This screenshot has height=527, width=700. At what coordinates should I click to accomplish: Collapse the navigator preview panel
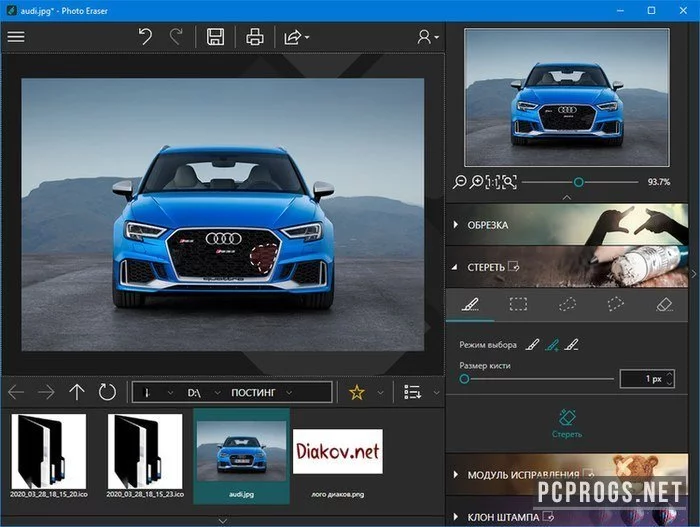[567, 197]
